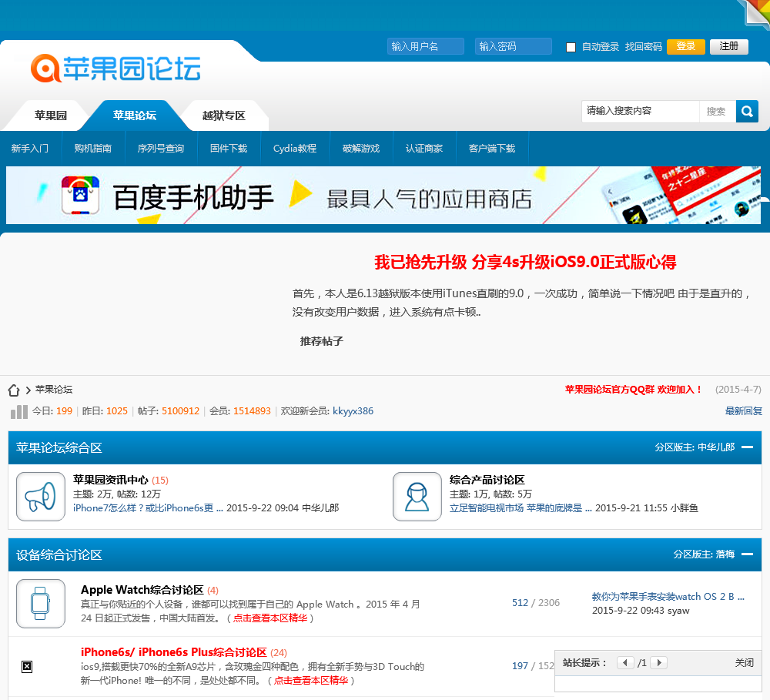Open Cydia教程 menu item

coord(295,149)
